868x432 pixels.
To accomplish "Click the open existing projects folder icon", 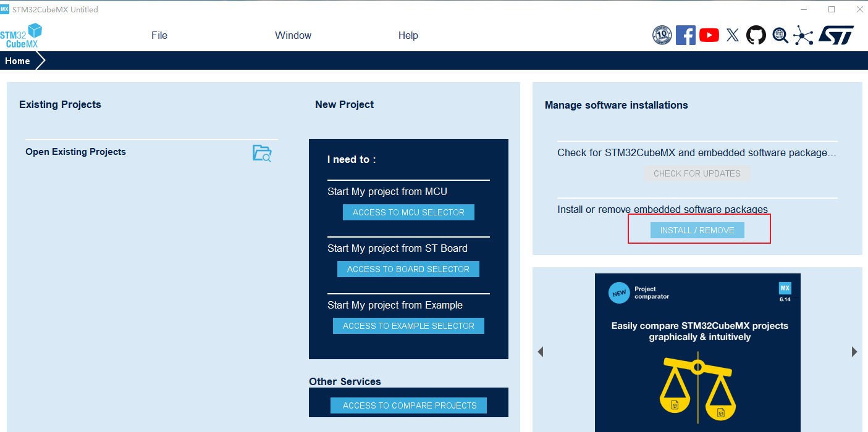I will coord(262,153).
